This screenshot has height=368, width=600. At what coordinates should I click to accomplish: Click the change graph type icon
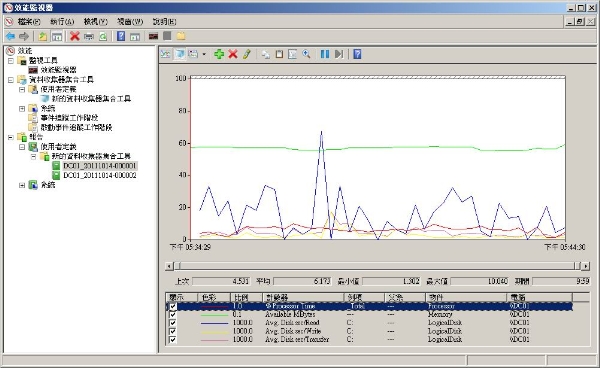pyautogui.click(x=193, y=54)
